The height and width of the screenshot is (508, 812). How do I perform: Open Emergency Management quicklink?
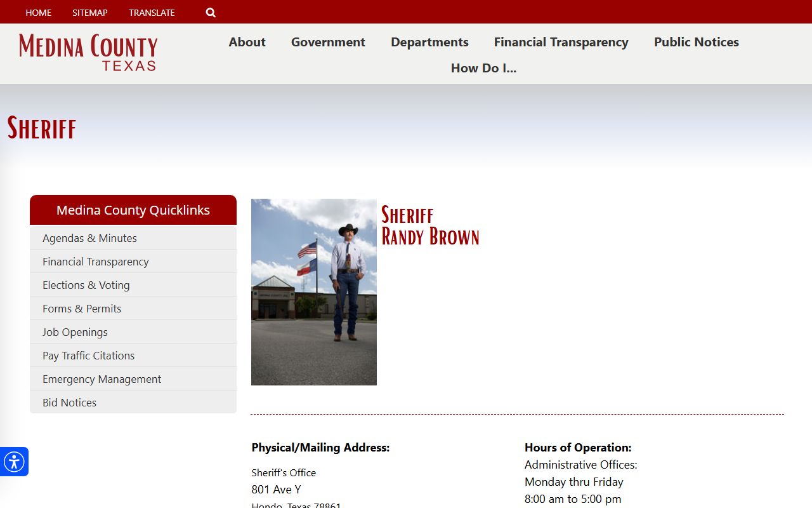(x=101, y=379)
